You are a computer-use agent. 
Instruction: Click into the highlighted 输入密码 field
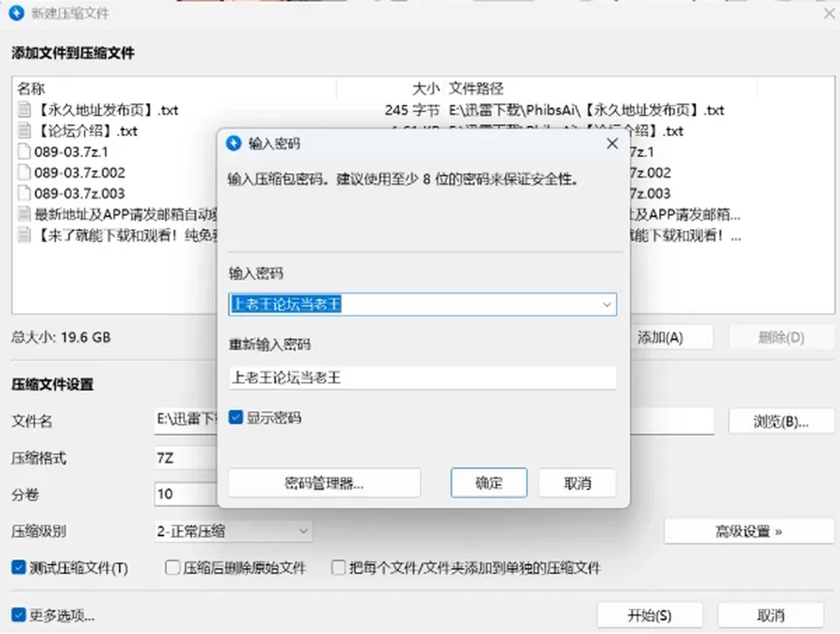[423, 304]
